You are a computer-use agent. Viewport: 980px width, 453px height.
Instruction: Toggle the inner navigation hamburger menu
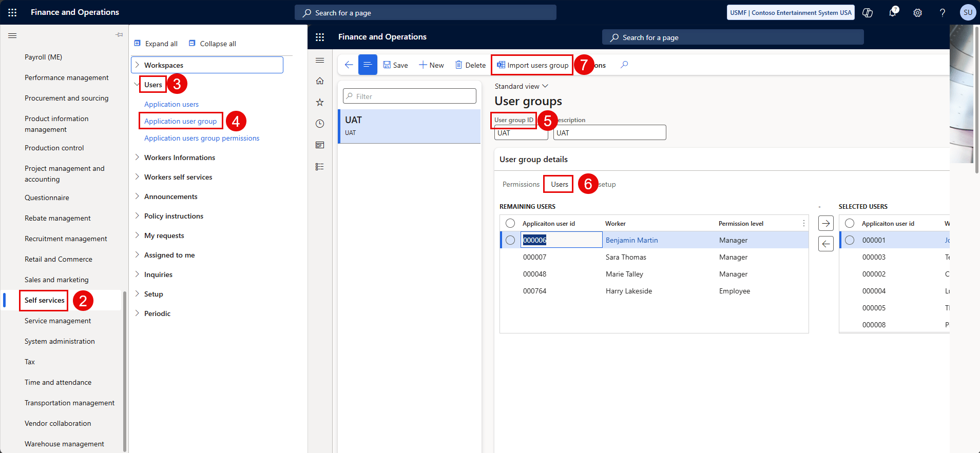[x=320, y=60]
